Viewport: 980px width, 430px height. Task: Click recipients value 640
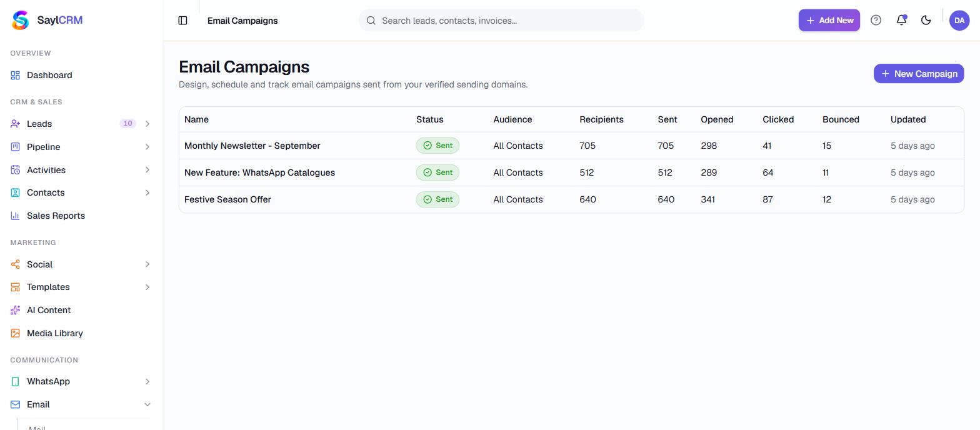[x=587, y=199]
